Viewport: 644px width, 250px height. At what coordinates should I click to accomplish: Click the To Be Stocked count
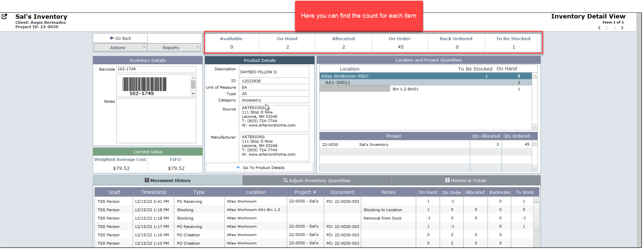click(514, 47)
